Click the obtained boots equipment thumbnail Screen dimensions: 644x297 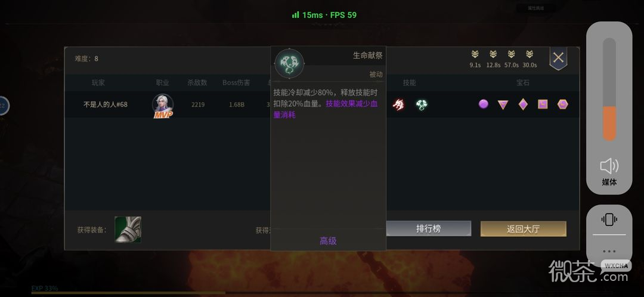point(128,230)
